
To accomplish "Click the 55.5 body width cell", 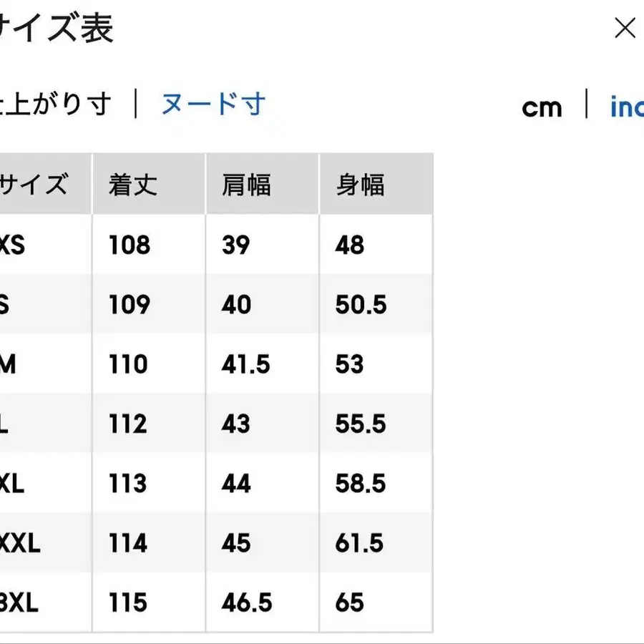I will 361,424.
